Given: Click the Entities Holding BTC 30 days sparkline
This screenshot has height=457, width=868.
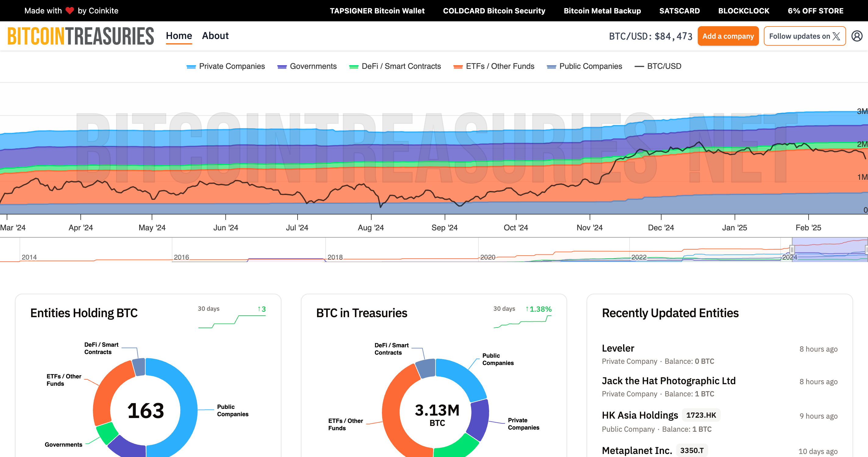Looking at the screenshot, I should pos(232,321).
